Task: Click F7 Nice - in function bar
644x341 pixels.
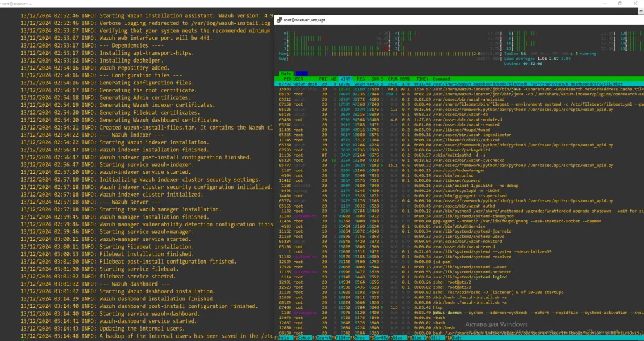Action: coord(397,338)
